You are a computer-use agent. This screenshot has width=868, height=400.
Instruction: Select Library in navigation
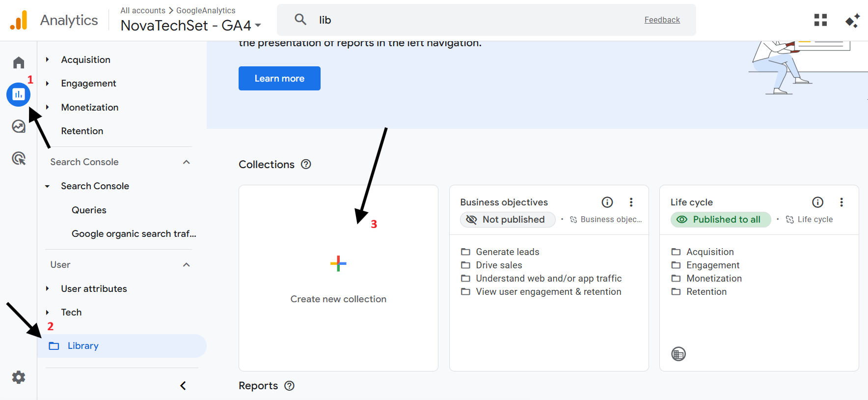tap(122, 346)
